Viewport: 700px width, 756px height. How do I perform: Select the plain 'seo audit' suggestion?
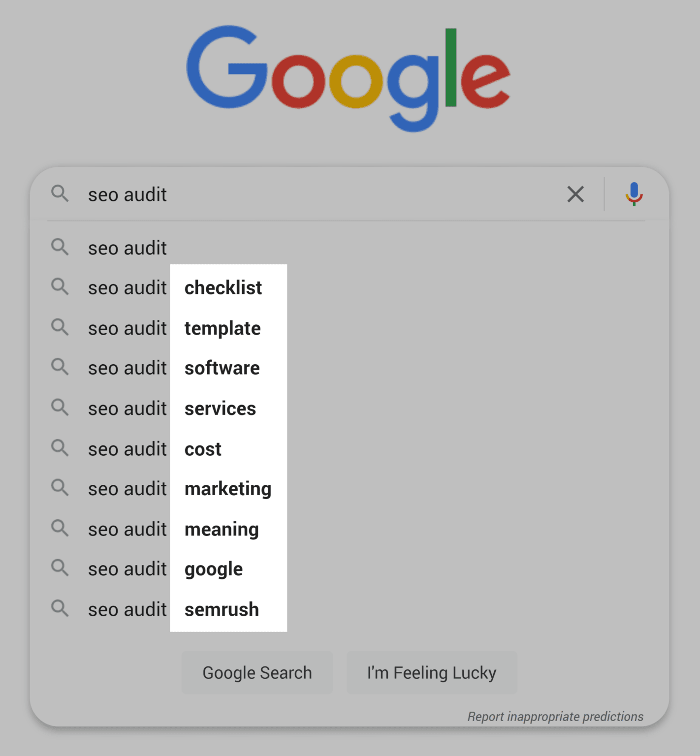click(127, 248)
